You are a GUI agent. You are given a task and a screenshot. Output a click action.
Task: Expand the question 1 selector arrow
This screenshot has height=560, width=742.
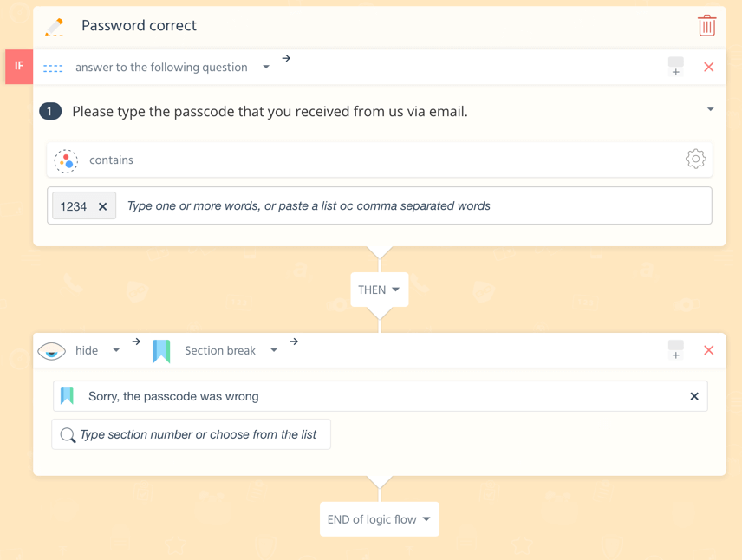point(710,109)
